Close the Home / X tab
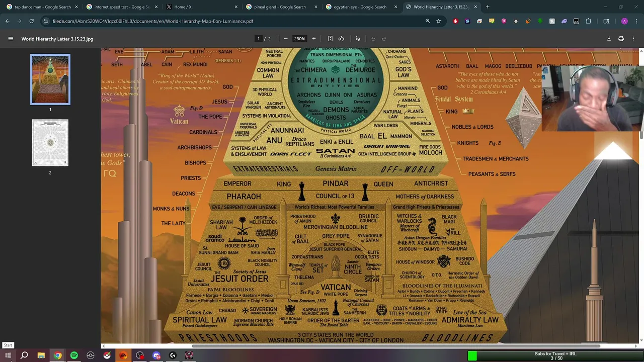 click(236, 7)
